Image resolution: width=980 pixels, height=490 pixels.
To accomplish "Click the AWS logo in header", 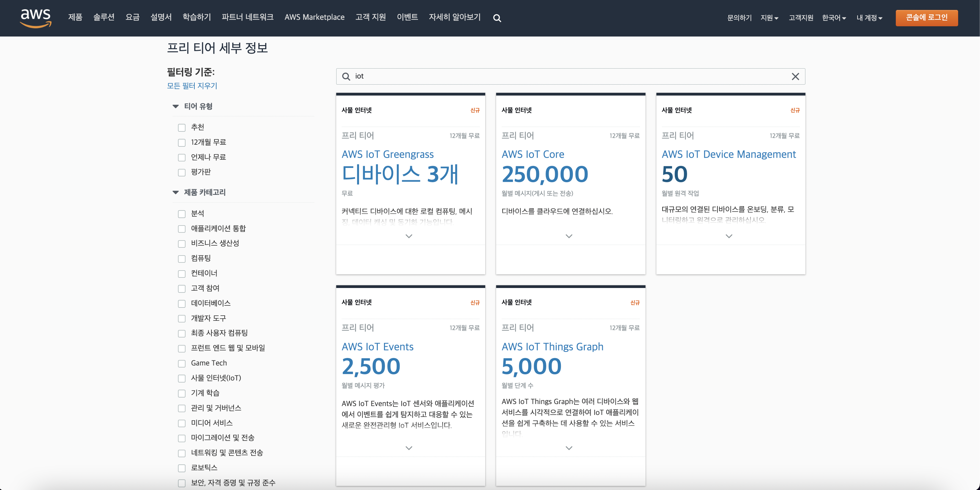I will pos(35,18).
